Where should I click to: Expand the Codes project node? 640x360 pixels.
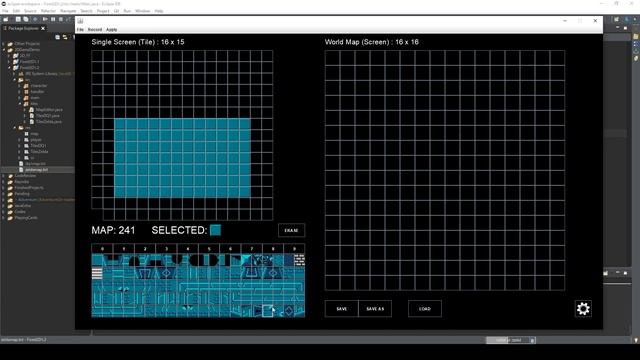pyautogui.click(x=4, y=211)
